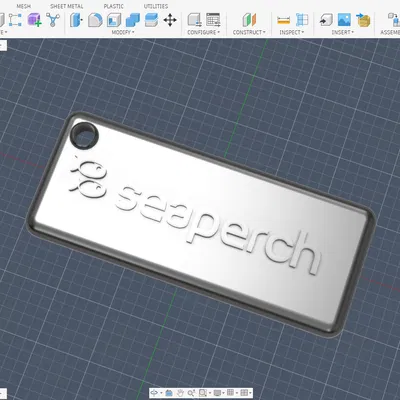
Task: Click the Interference grid inspect icon
Action: click(x=302, y=20)
